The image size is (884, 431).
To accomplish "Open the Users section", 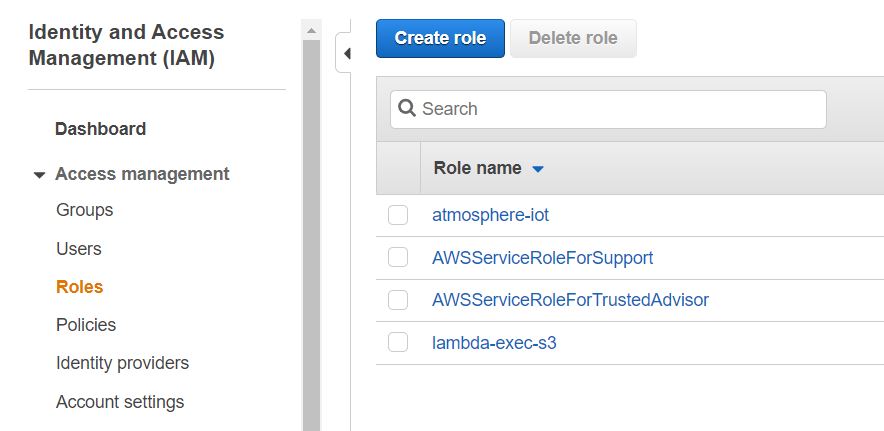I will [78, 249].
